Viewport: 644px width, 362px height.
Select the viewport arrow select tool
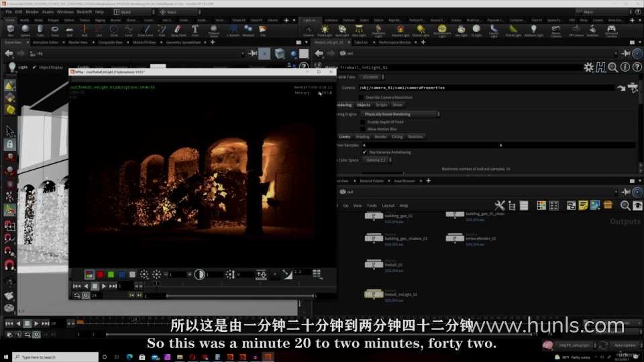pyautogui.click(x=9, y=131)
